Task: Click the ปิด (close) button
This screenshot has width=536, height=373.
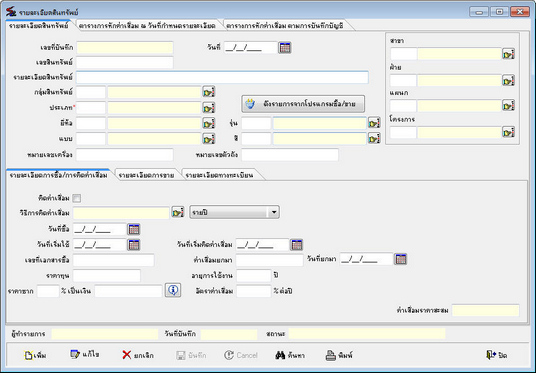Action: tap(496, 355)
